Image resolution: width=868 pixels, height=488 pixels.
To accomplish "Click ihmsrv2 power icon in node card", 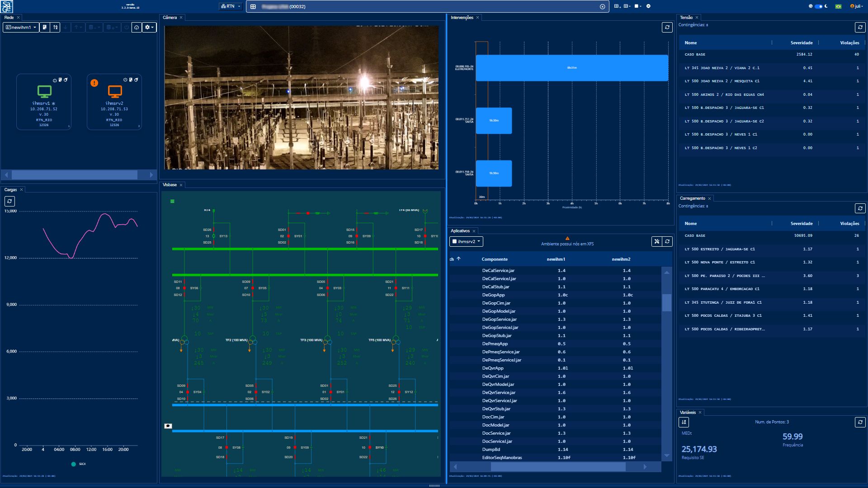I will click(x=125, y=80).
